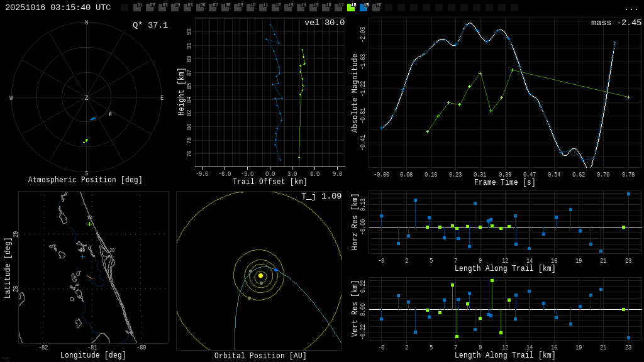The width and height of the screenshot is (644, 362).
Task: Click the vel 30.0 readout
Action: coord(324,23)
